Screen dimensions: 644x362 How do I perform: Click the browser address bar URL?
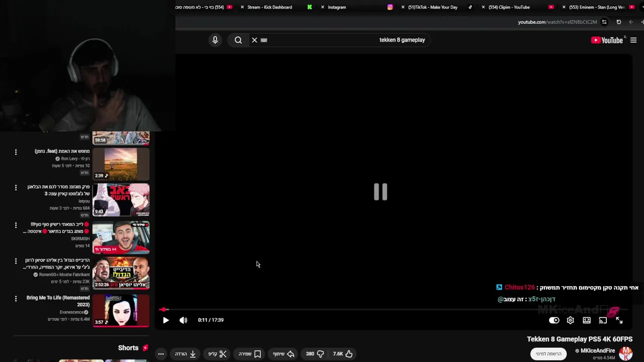tap(557, 22)
